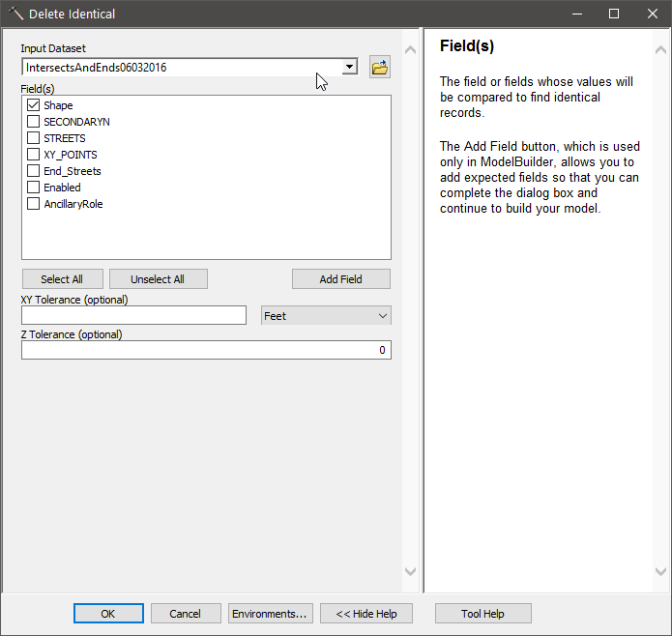Screen dimensions: 672x636
Task: Browse for input dataset folder icon
Action: tap(380, 67)
